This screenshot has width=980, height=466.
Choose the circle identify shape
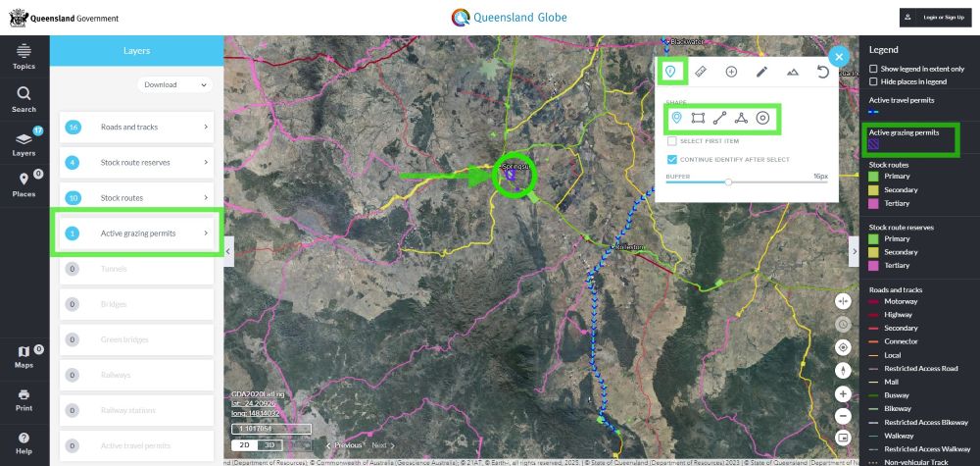tap(762, 118)
